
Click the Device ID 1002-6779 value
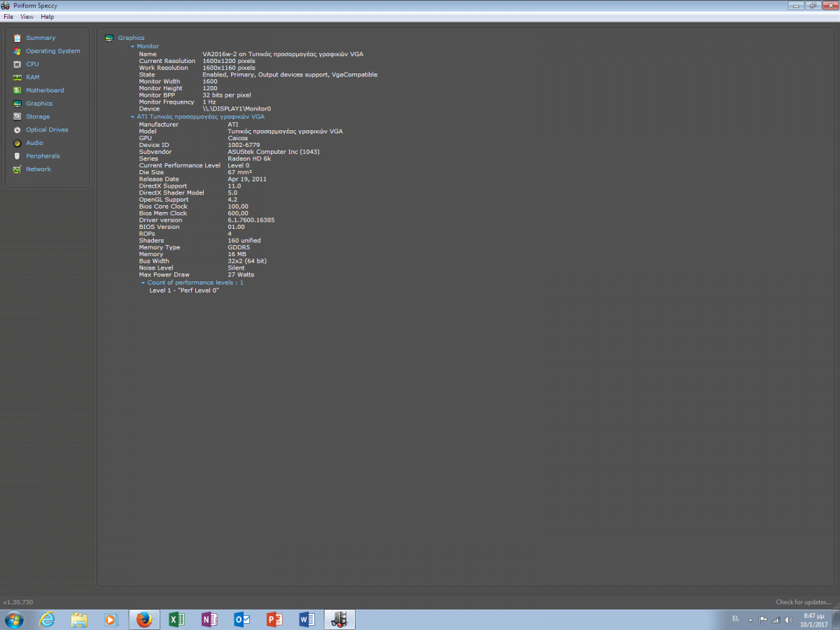point(244,145)
